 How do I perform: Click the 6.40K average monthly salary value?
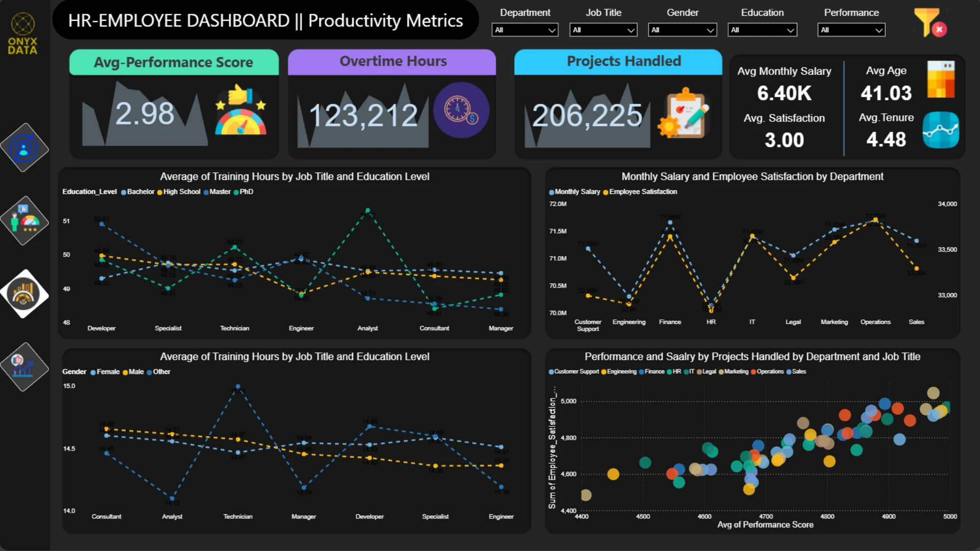785,93
